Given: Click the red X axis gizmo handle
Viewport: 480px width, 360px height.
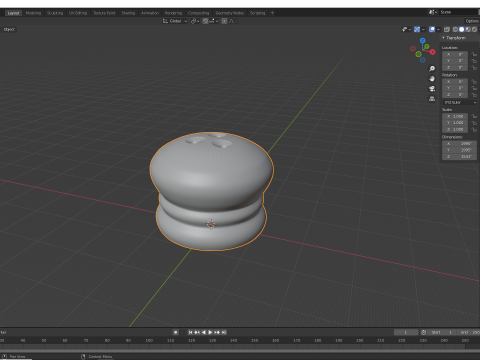Looking at the screenshot, I should [x=432, y=52].
